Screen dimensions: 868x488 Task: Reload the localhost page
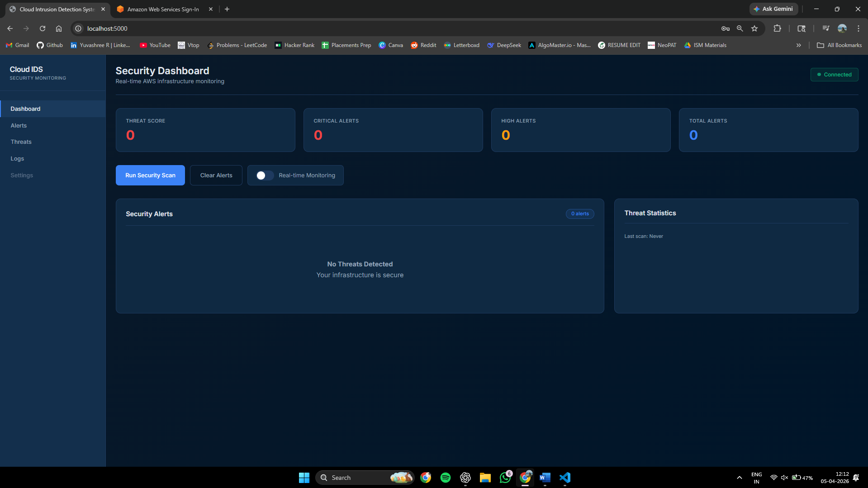tap(43, 28)
